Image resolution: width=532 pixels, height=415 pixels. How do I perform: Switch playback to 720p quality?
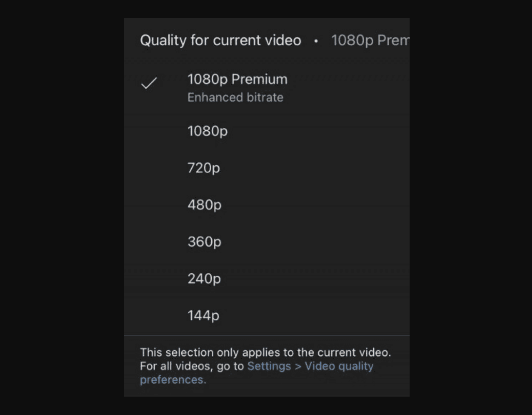[x=204, y=168]
